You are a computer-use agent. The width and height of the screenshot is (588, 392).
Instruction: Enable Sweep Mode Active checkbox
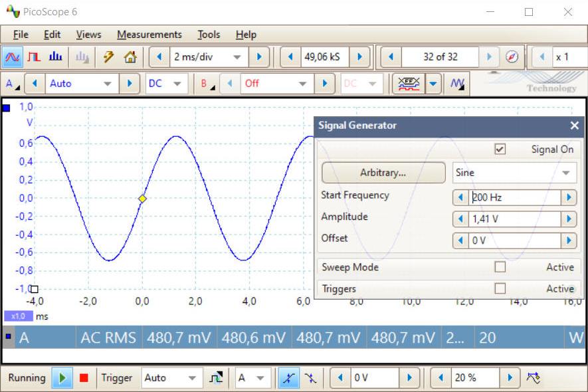point(500,267)
